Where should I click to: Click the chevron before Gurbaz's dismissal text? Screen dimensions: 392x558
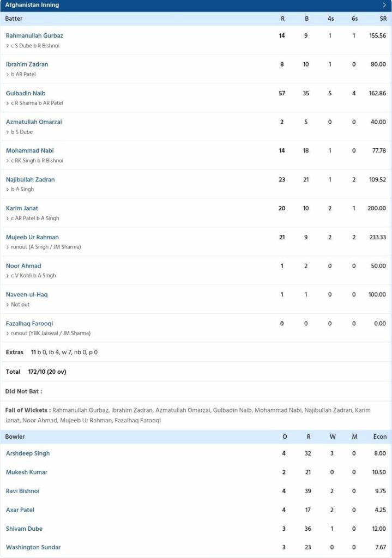[x=8, y=46]
